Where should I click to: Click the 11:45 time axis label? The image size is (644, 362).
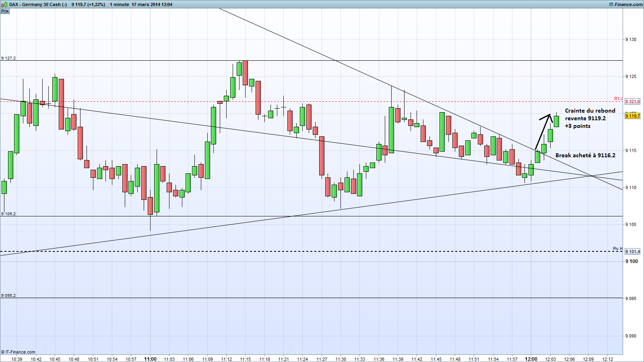(436, 359)
